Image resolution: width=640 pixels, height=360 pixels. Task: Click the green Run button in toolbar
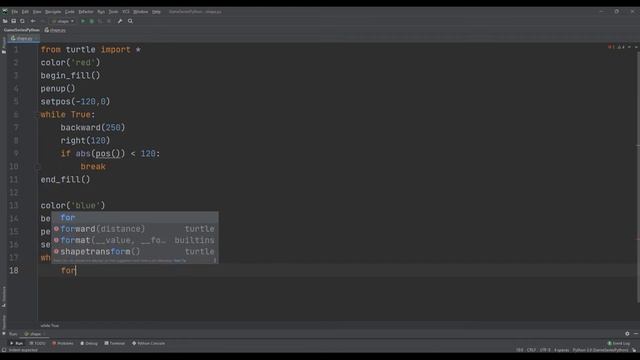(x=83, y=21)
